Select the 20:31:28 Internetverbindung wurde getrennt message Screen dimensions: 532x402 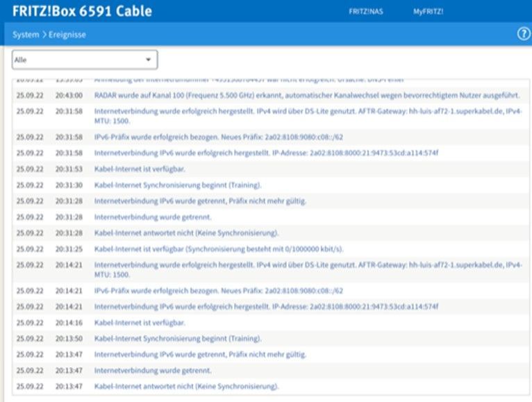[153, 217]
